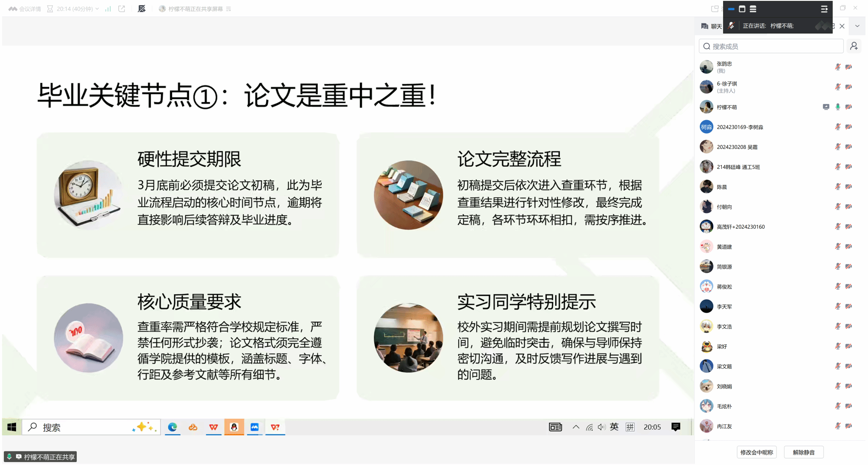Toggle 陈晨's microphone icon

pos(838,187)
